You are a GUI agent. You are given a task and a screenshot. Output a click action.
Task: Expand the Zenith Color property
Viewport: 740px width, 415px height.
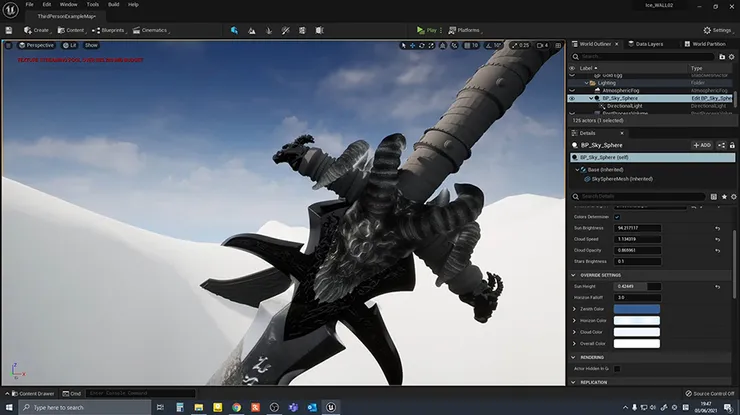point(574,309)
